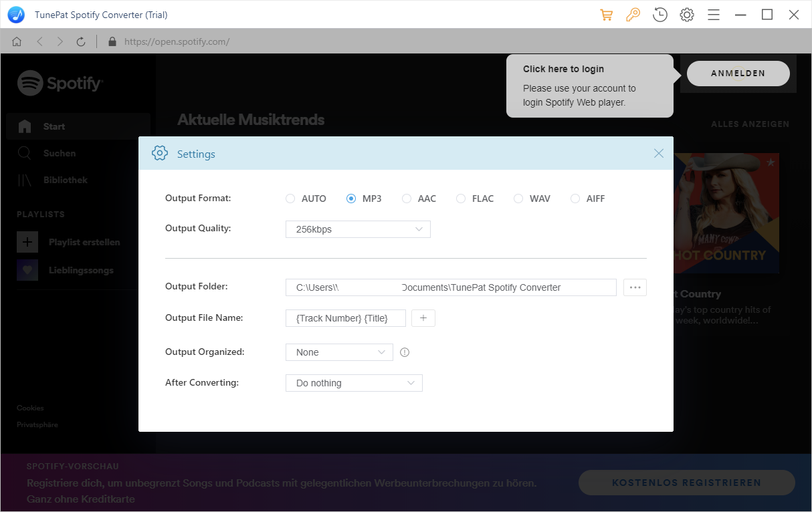Open the Privatsphäre link
The width and height of the screenshot is (812, 512).
37,424
